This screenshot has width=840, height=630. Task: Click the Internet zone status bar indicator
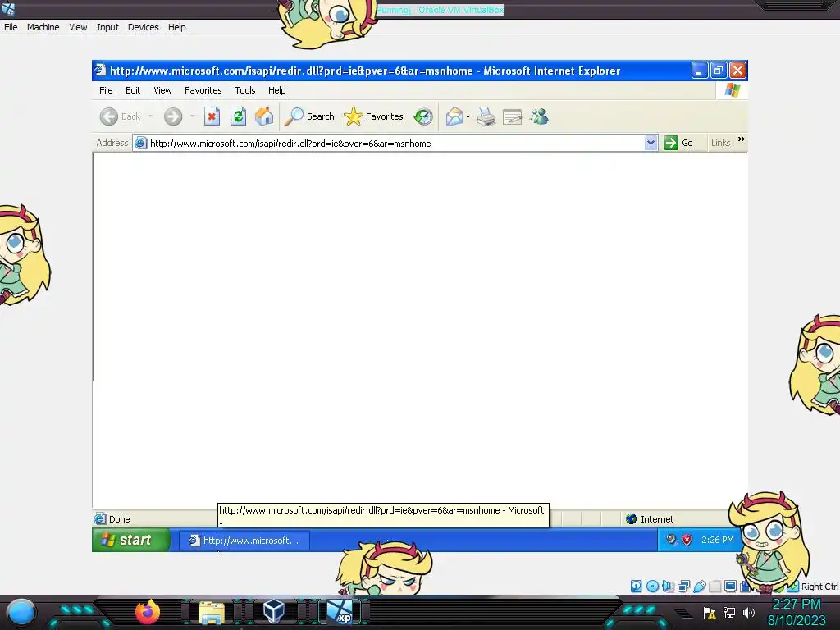pos(650,519)
